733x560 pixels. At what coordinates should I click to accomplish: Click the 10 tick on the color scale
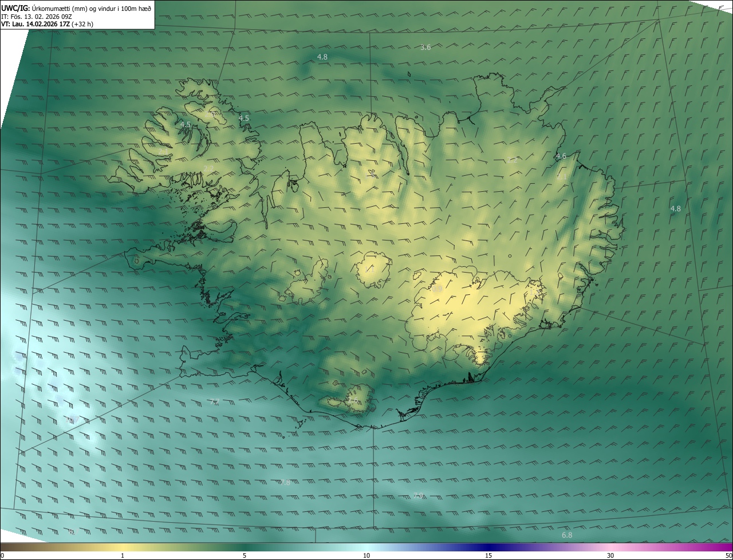[x=366, y=555]
